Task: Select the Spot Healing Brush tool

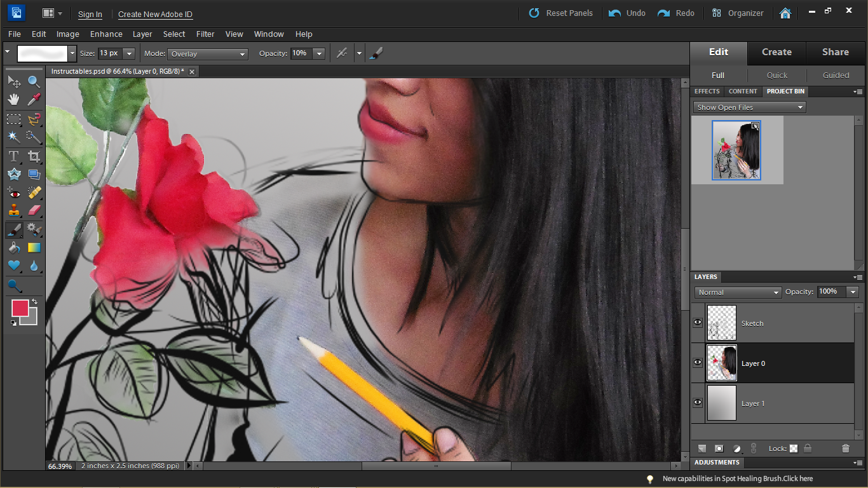Action: coord(34,193)
